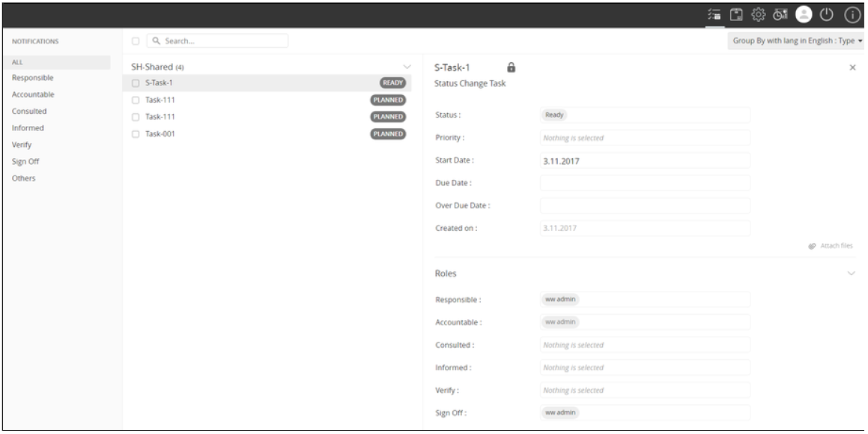Check the Task-001 row checkbox
Image resolution: width=868 pixels, height=434 pixels.
[x=136, y=134]
